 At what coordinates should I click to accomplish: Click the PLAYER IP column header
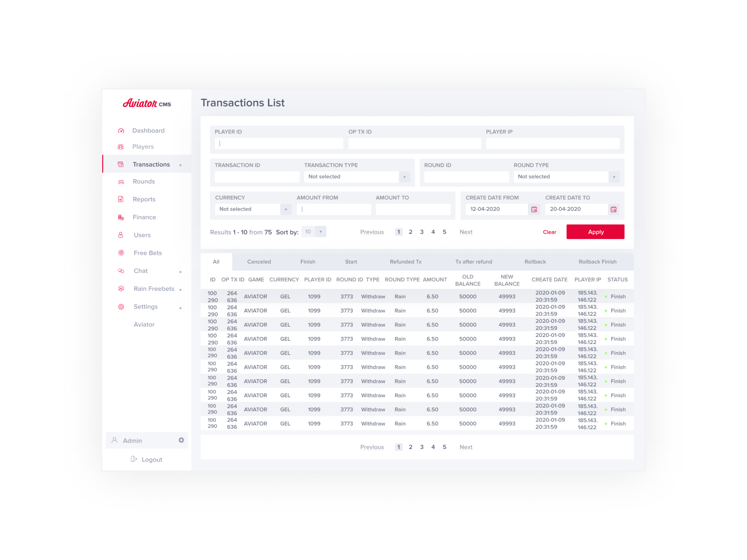point(588,280)
